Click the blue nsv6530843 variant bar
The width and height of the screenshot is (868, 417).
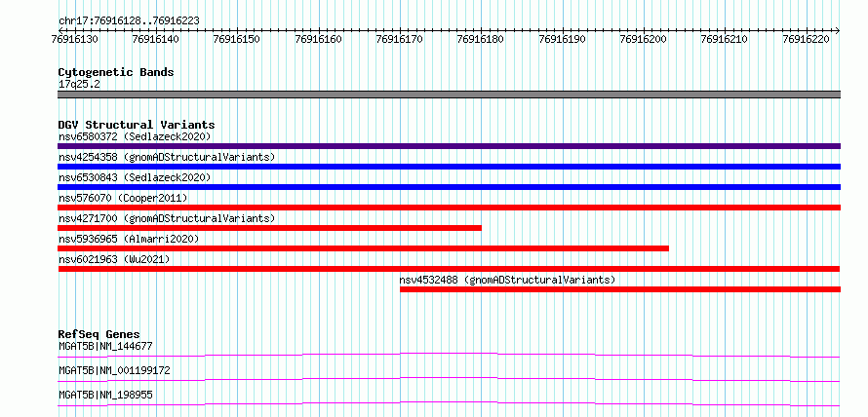point(449,187)
